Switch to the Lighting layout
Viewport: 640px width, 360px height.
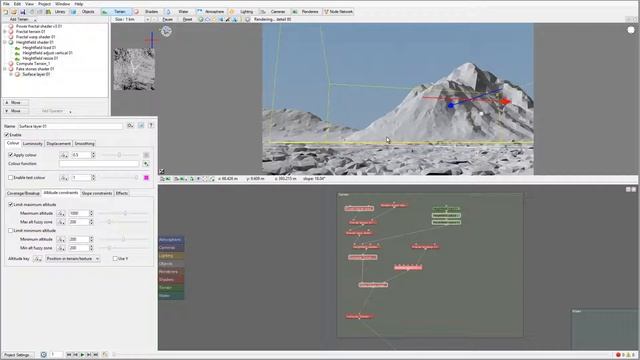tap(242, 12)
